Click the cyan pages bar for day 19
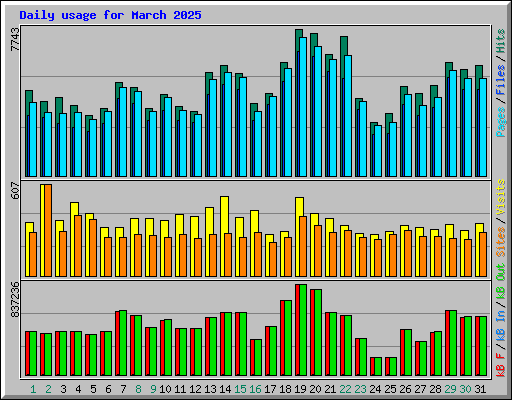 (x=303, y=107)
